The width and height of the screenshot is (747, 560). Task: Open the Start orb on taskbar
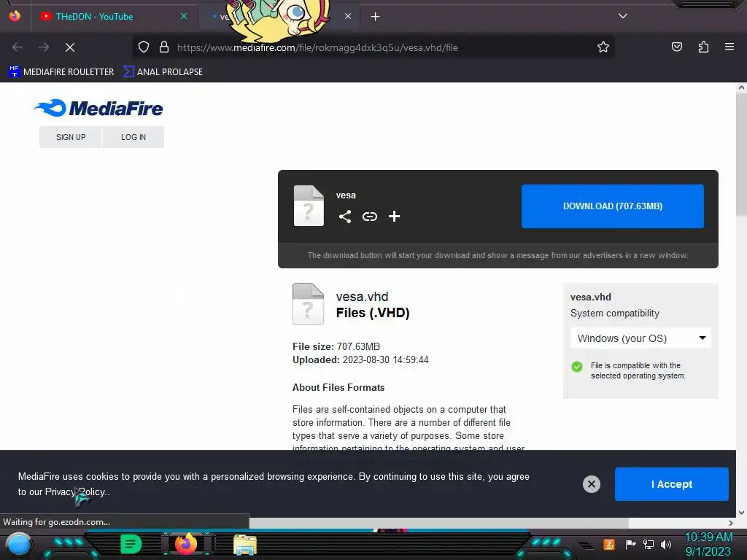tap(19, 544)
